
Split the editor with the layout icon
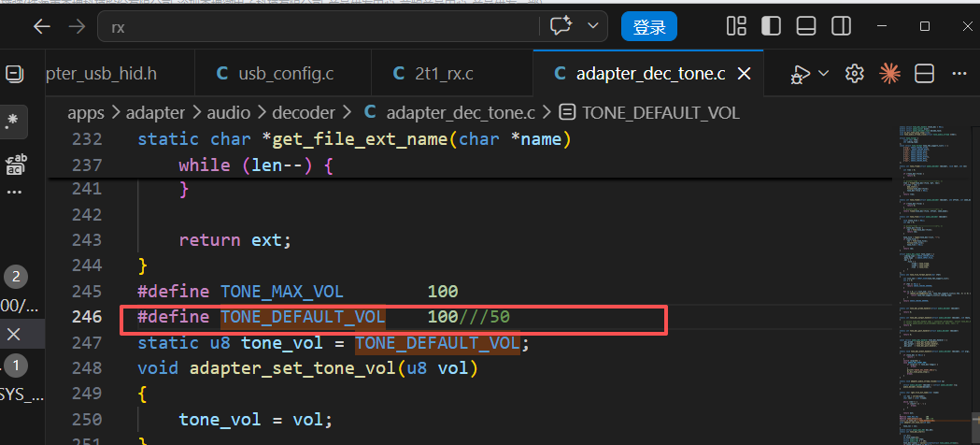(924, 74)
